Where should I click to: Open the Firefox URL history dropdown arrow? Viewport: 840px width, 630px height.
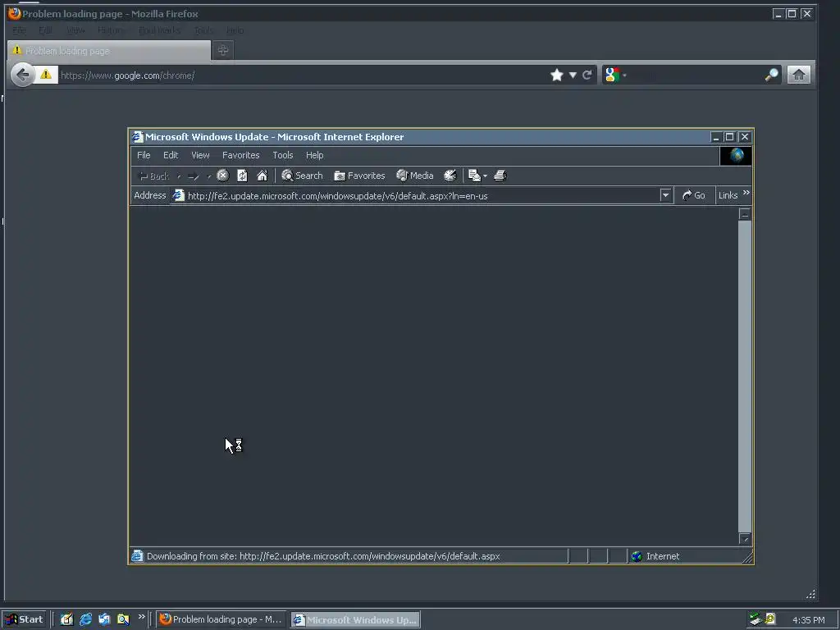pyautogui.click(x=573, y=75)
